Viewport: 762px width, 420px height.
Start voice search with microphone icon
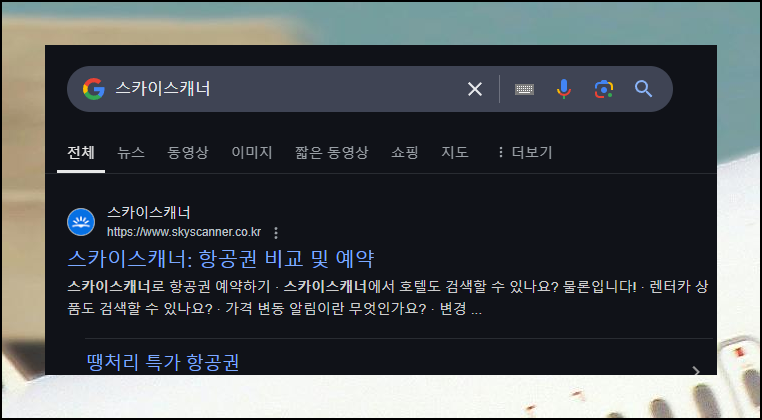coord(563,89)
